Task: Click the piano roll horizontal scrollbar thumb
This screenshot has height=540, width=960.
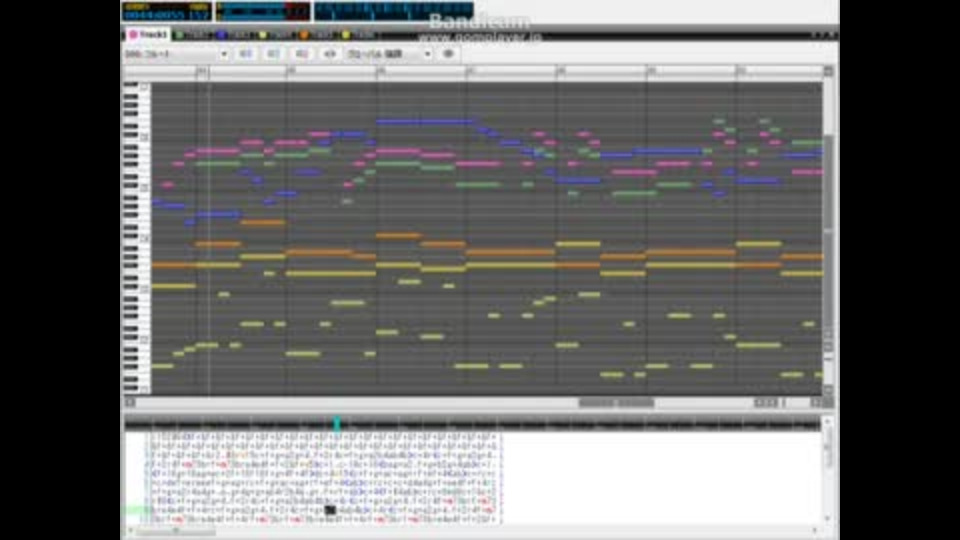Action: pos(617,403)
